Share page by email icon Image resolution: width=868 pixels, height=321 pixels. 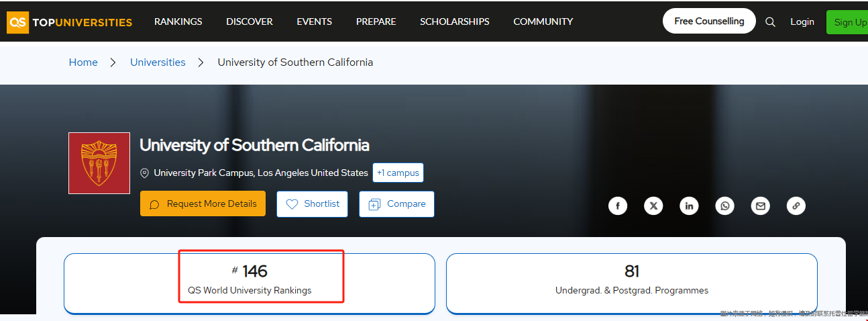[760, 206]
